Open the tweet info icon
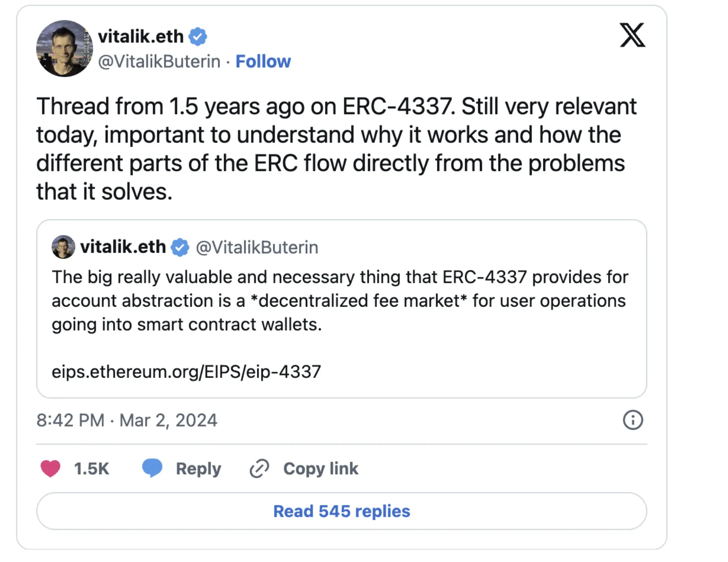Image resolution: width=728 pixels, height=562 pixels. click(x=633, y=420)
